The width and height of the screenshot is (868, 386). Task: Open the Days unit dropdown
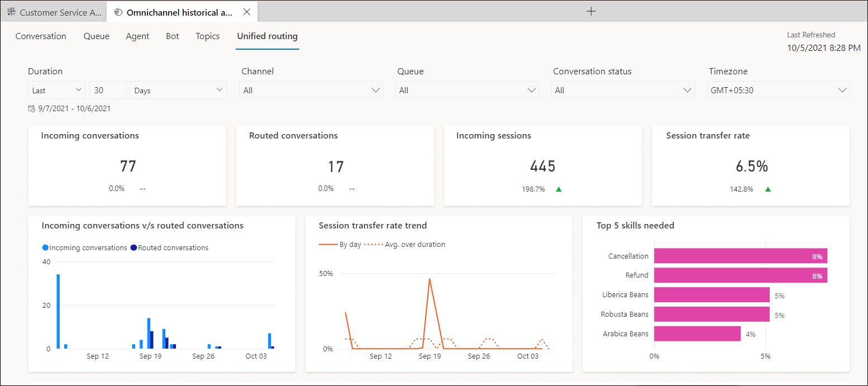(178, 90)
